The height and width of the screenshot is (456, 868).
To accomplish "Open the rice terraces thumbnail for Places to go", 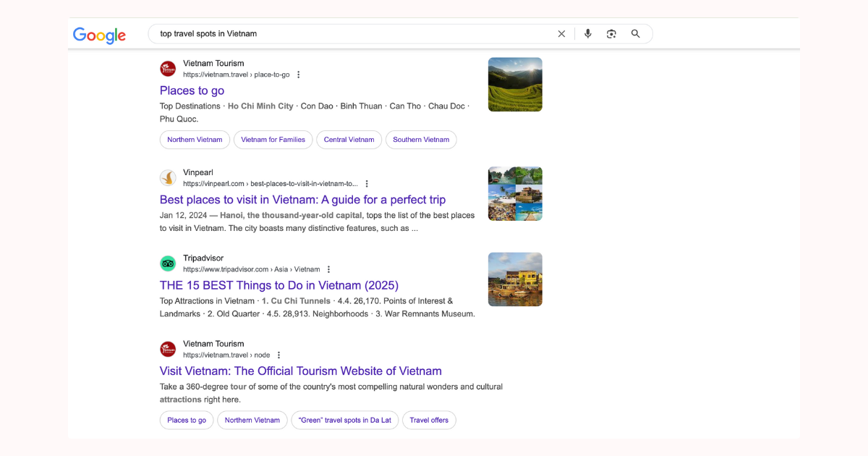I will [x=515, y=85].
